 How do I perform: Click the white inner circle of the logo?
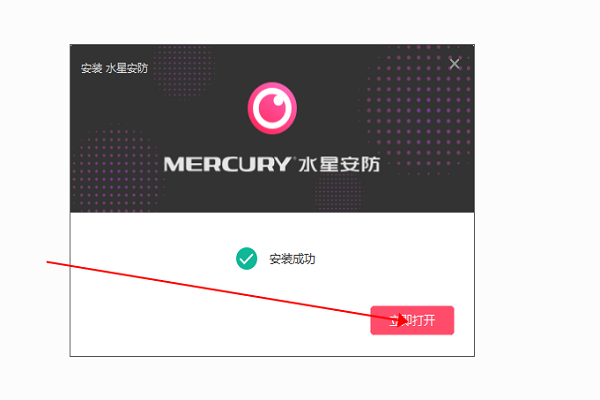[x=272, y=108]
